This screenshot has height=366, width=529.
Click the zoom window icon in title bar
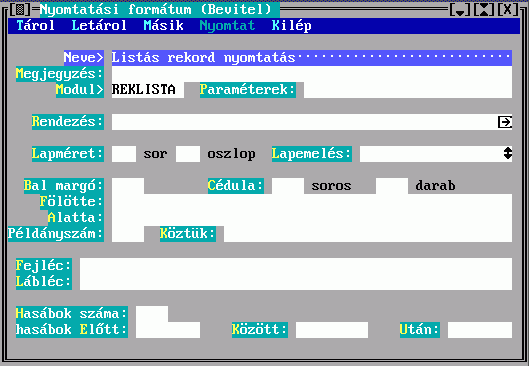[x=484, y=9]
